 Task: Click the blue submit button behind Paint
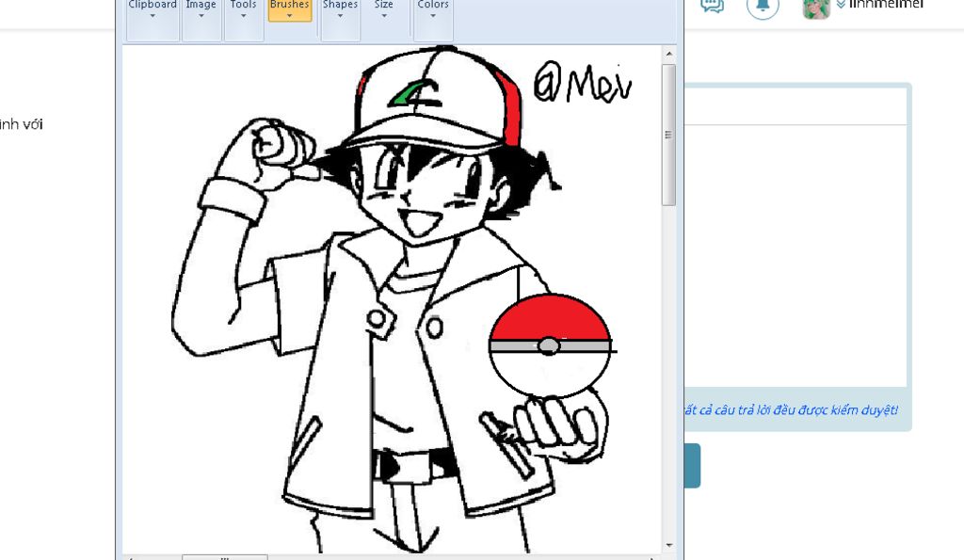tap(692, 465)
